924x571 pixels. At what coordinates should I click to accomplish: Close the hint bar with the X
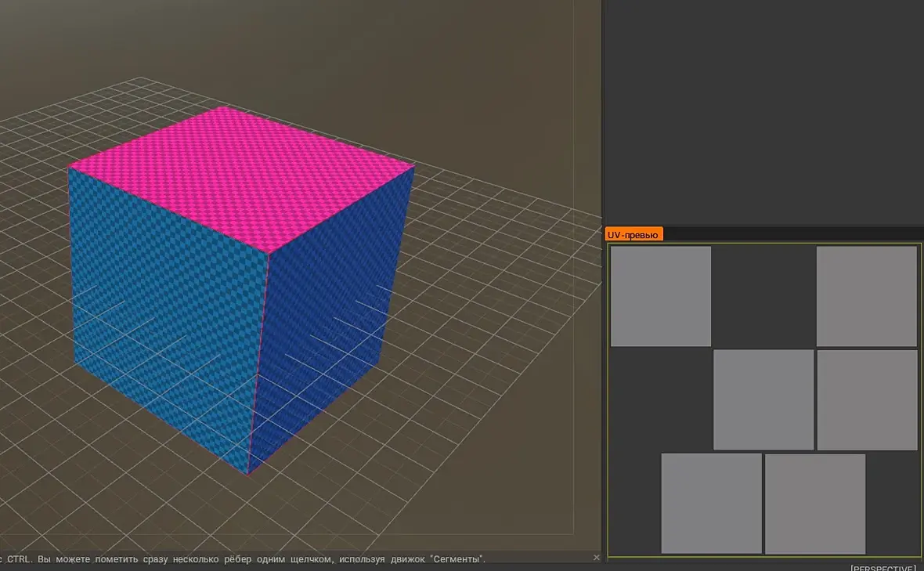(597, 558)
